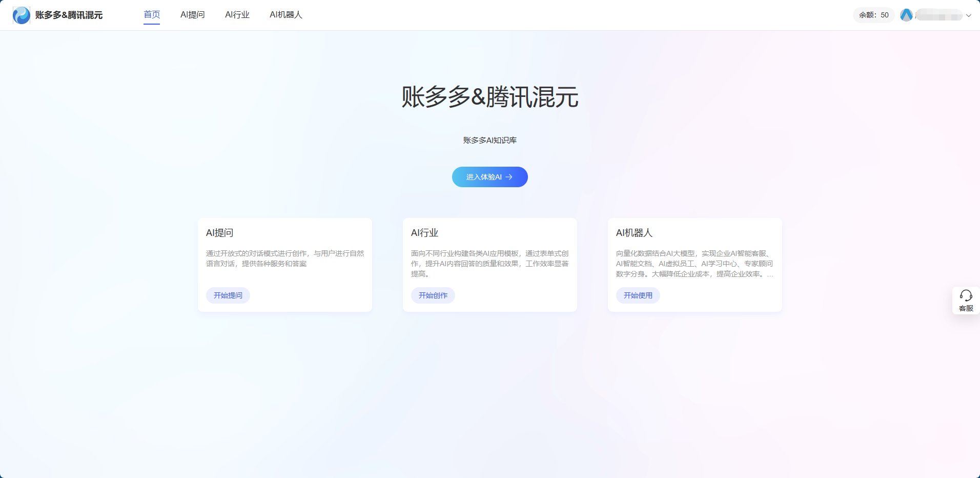
Task: Open the blurred username menu
Action: (938, 15)
